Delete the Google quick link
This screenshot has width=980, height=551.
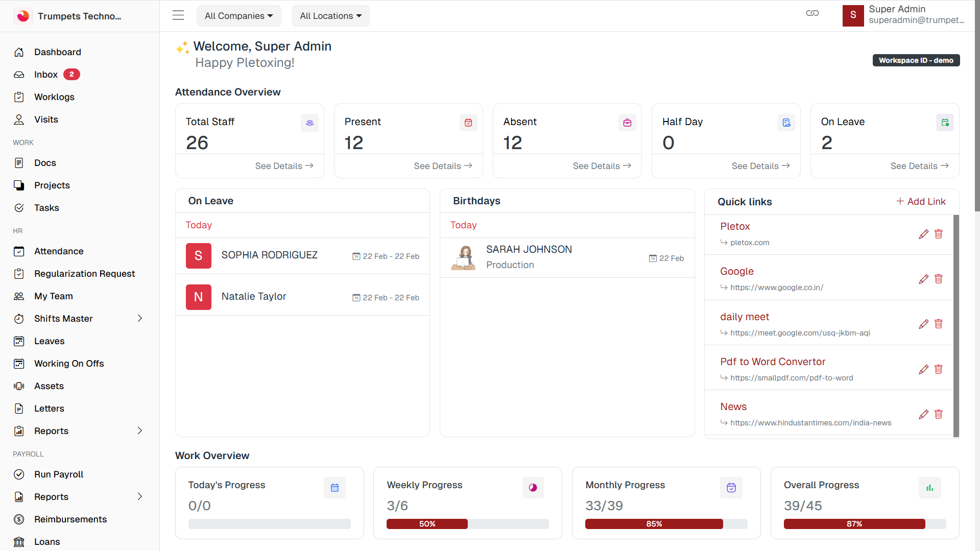coord(938,279)
